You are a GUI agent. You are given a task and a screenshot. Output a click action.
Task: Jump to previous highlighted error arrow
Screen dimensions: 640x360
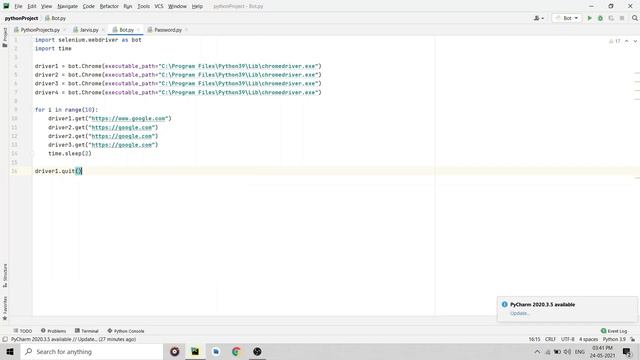click(x=627, y=41)
